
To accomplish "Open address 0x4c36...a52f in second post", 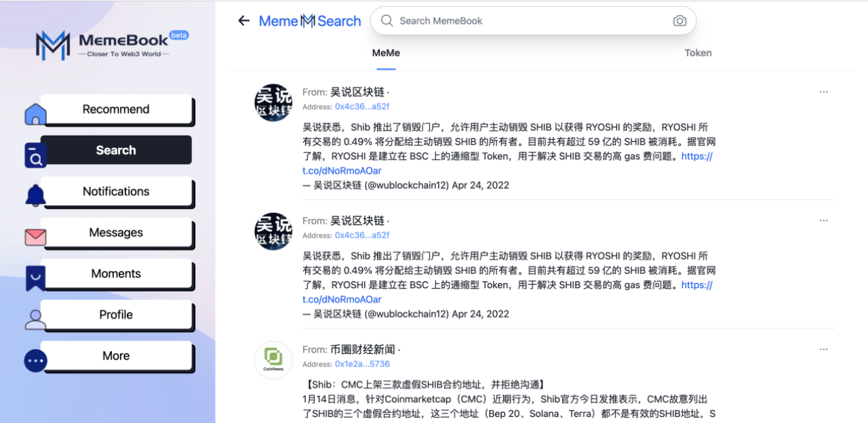I will pos(362,235).
